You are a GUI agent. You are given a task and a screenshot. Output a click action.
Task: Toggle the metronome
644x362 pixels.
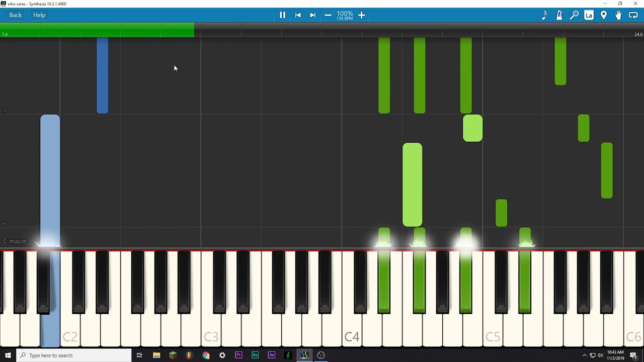559,15
